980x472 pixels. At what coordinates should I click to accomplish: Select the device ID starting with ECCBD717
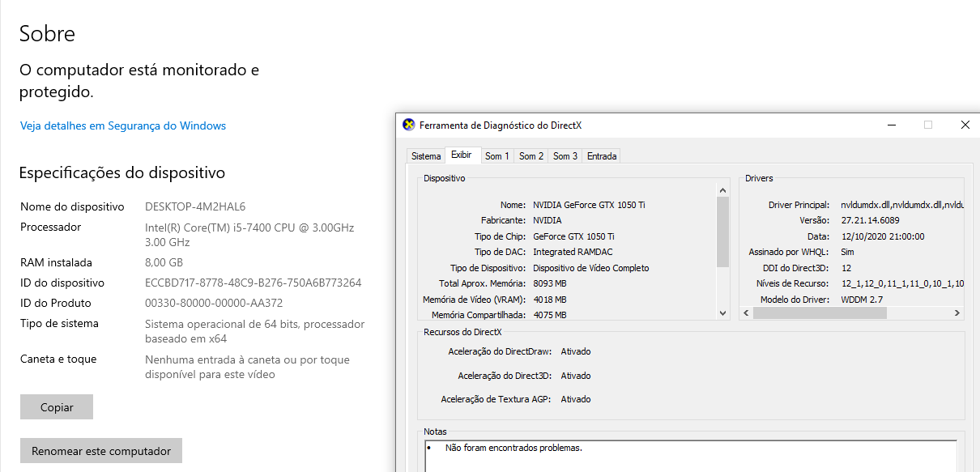(254, 283)
